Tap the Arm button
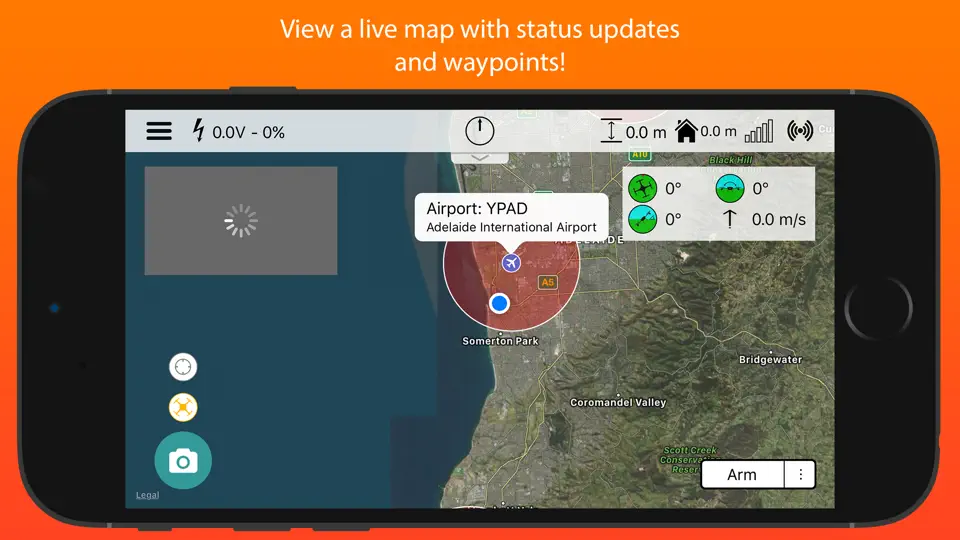Viewport: 960px width, 540px height. [742, 474]
